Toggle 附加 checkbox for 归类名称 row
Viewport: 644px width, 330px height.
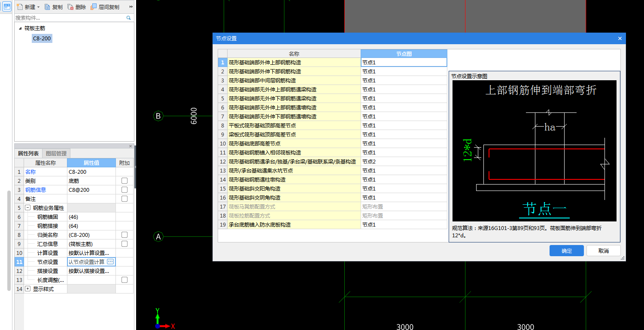[x=125, y=235]
